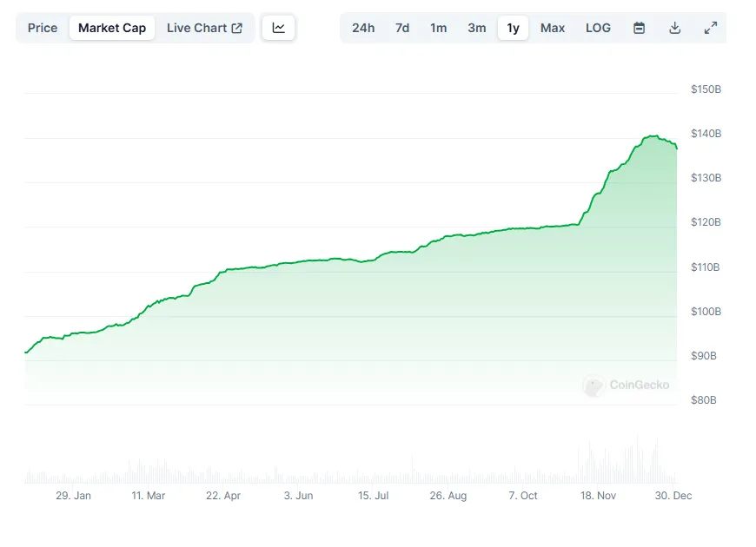
Task: Select the 24h time range
Action: [x=362, y=27]
